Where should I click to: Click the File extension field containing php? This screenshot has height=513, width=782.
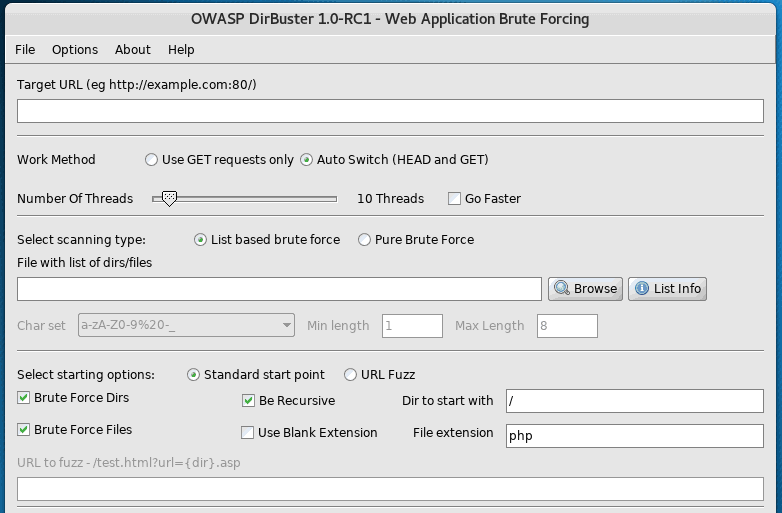634,436
